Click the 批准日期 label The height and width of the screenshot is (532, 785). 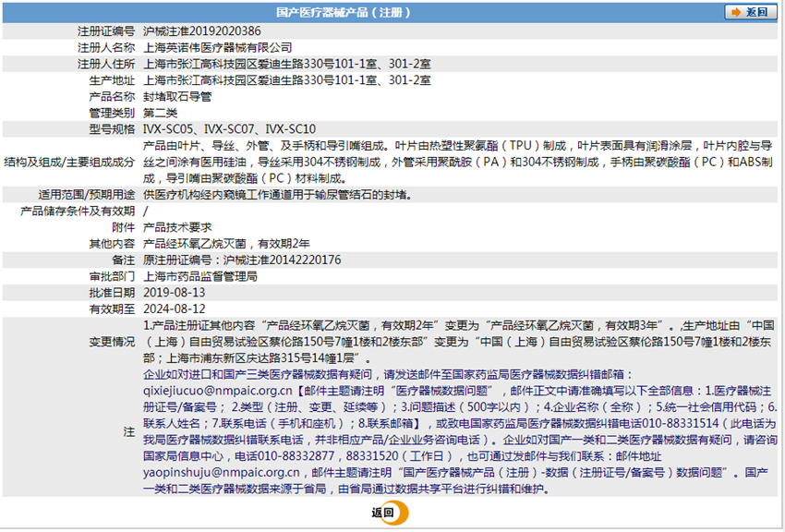pos(112,293)
